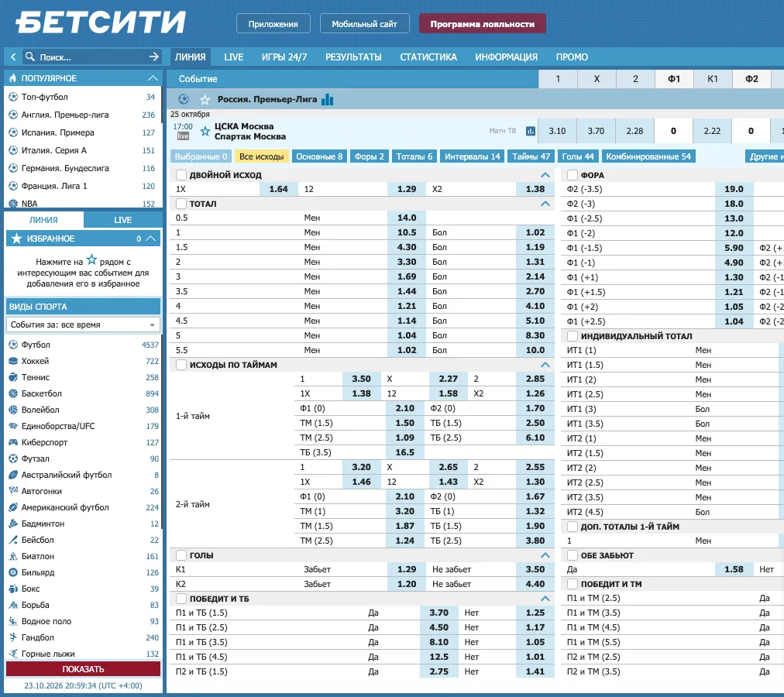Check the ОБЕ ЗАБЬЮТ checkbox
The height and width of the screenshot is (697, 784).
point(573,555)
